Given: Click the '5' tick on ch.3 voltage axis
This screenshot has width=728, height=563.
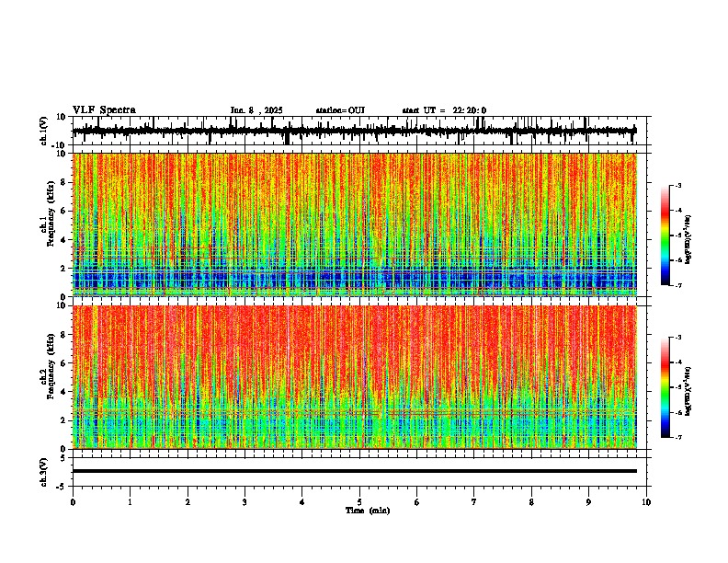Looking at the screenshot, I should (64, 458).
